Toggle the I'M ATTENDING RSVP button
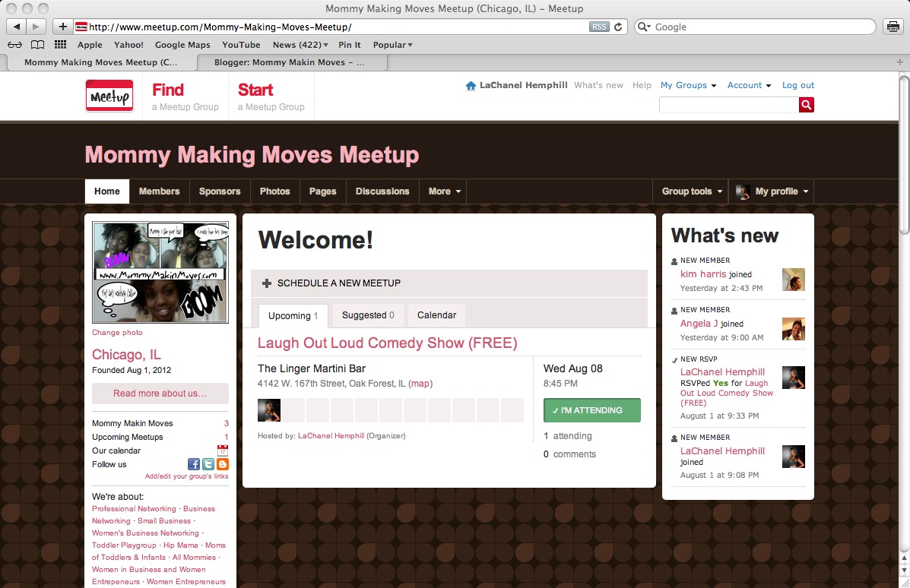The image size is (910, 588). coord(591,410)
